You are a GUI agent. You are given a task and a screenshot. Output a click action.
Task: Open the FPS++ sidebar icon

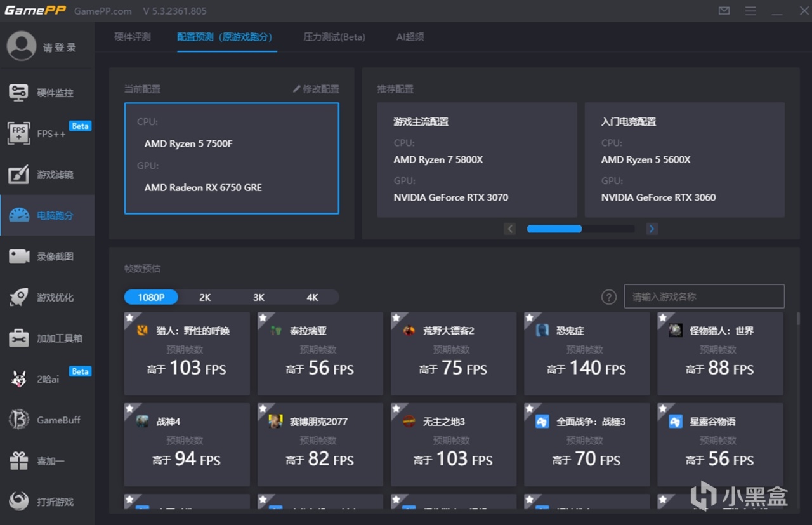[x=18, y=133]
